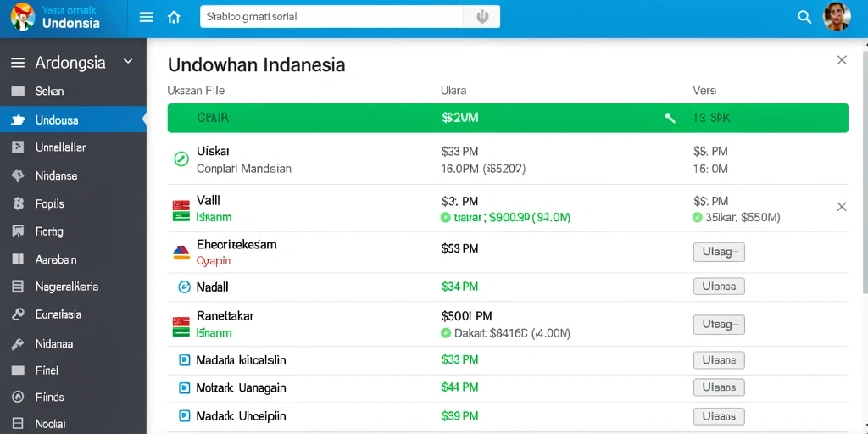Focus the Siabloo gmati sorial search field

(331, 17)
